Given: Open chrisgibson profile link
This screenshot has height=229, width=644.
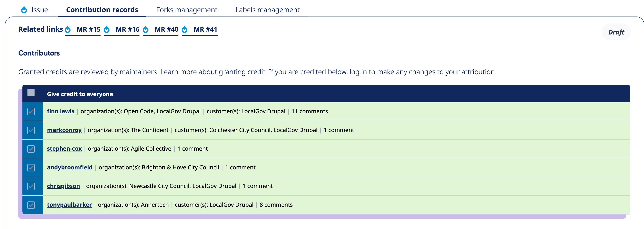Looking at the screenshot, I should [x=63, y=186].
